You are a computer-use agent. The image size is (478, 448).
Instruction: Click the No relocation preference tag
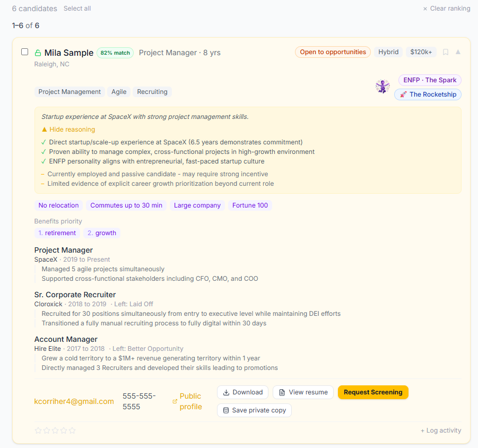pos(58,205)
